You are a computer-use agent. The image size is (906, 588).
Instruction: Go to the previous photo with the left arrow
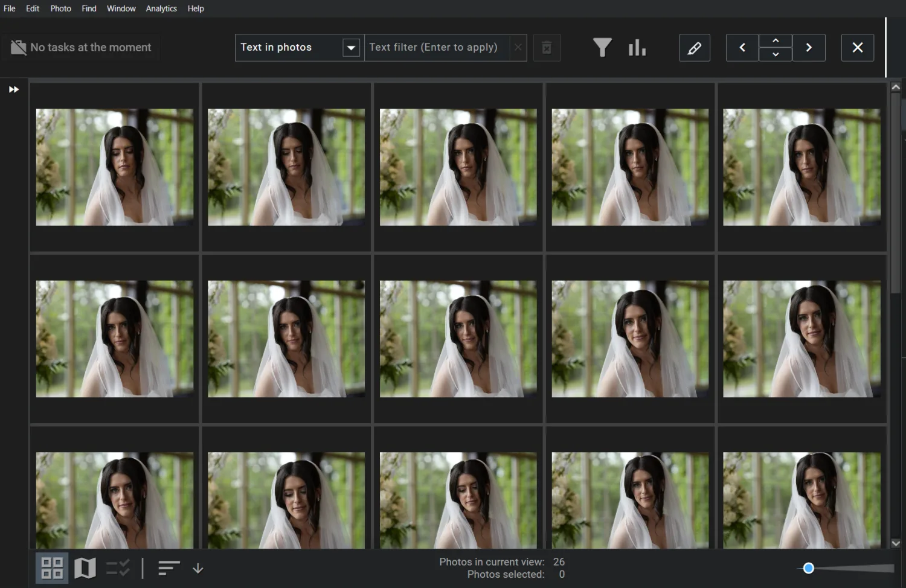point(742,48)
